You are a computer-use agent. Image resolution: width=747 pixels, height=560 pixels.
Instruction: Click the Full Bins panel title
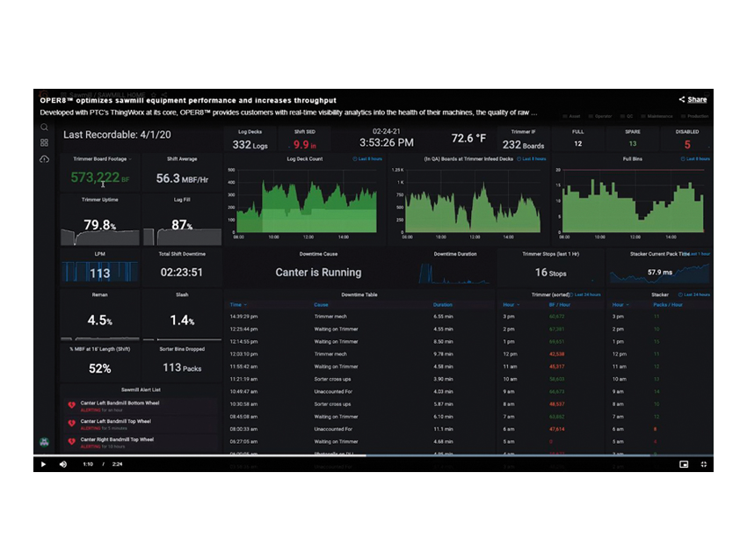point(633,159)
